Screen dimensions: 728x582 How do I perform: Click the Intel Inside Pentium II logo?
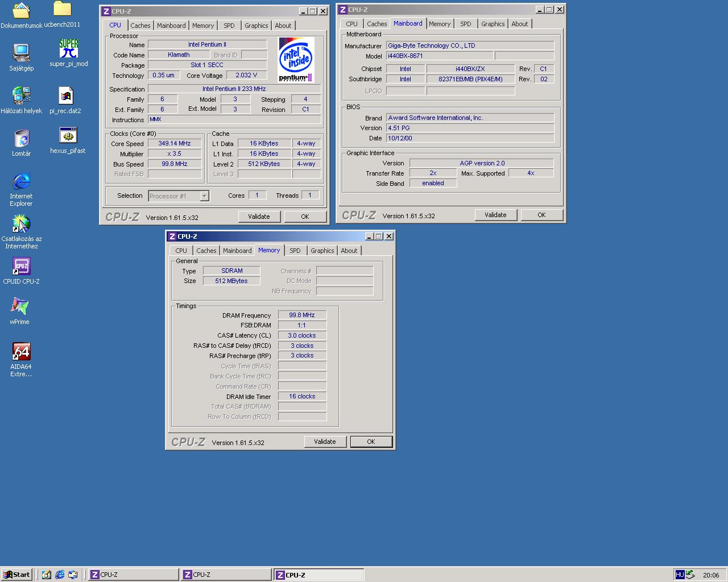[x=296, y=60]
